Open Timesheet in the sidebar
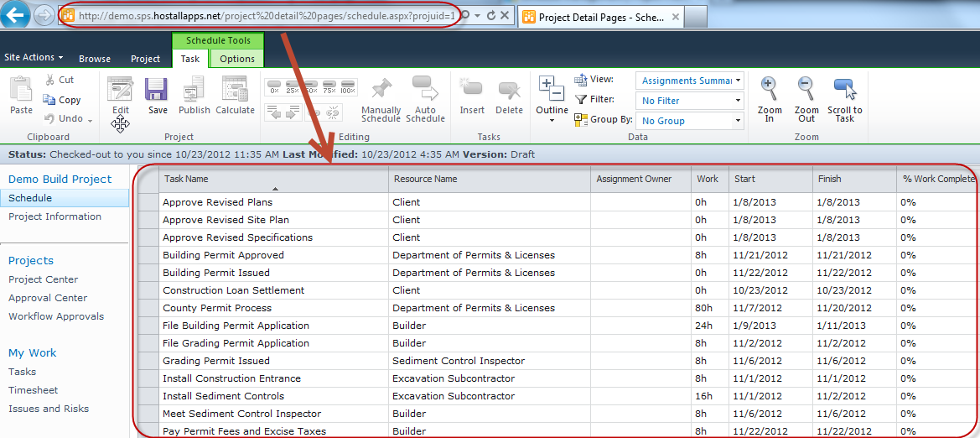 click(x=34, y=390)
